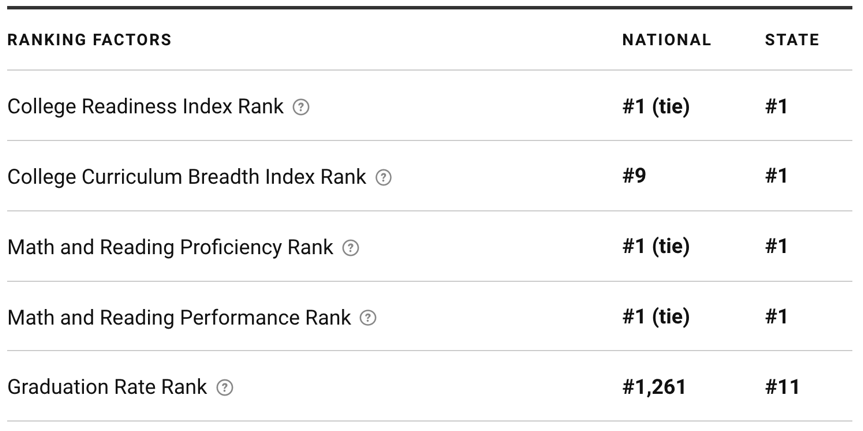
Task: Select the State column header
Action: pyautogui.click(x=792, y=40)
